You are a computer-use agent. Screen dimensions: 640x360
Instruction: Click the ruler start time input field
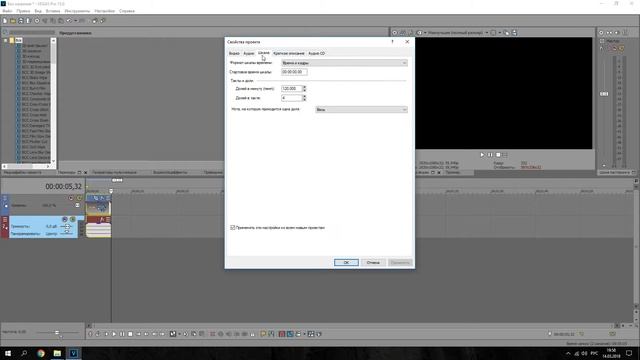pyautogui.click(x=294, y=72)
